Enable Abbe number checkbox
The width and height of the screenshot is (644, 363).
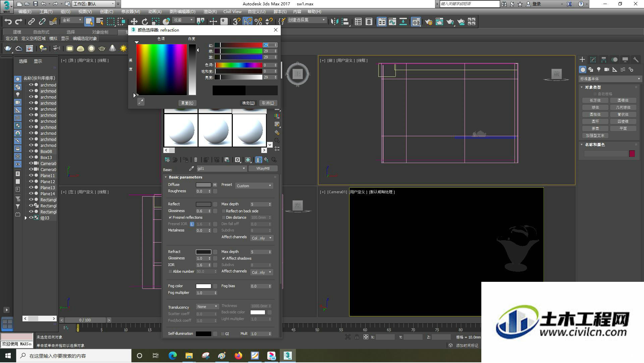(170, 271)
